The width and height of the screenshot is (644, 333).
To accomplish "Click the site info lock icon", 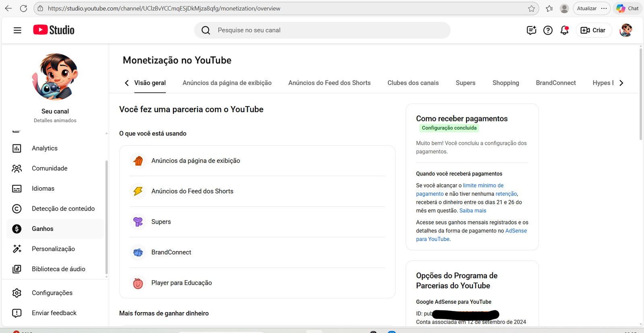I will click(x=40, y=8).
